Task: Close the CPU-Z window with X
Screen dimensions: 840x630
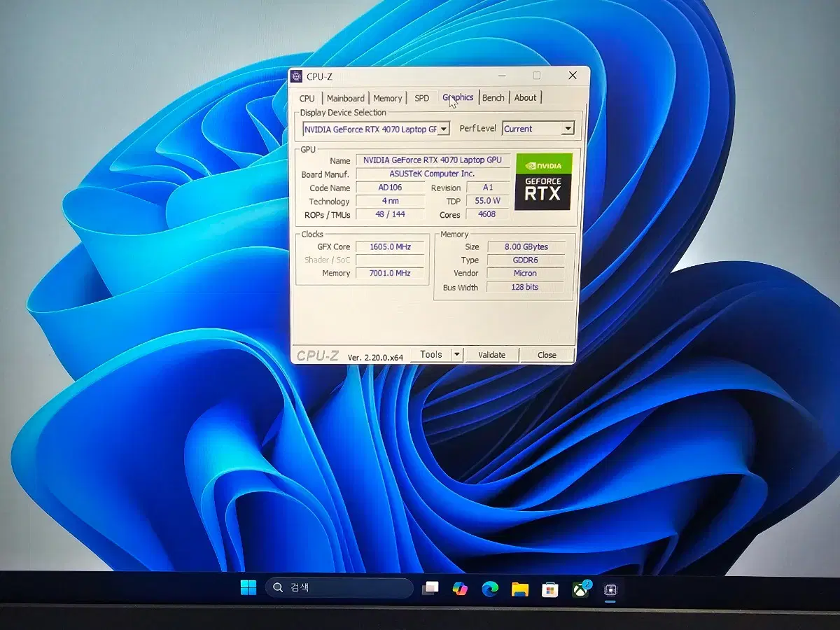Action: coord(573,75)
